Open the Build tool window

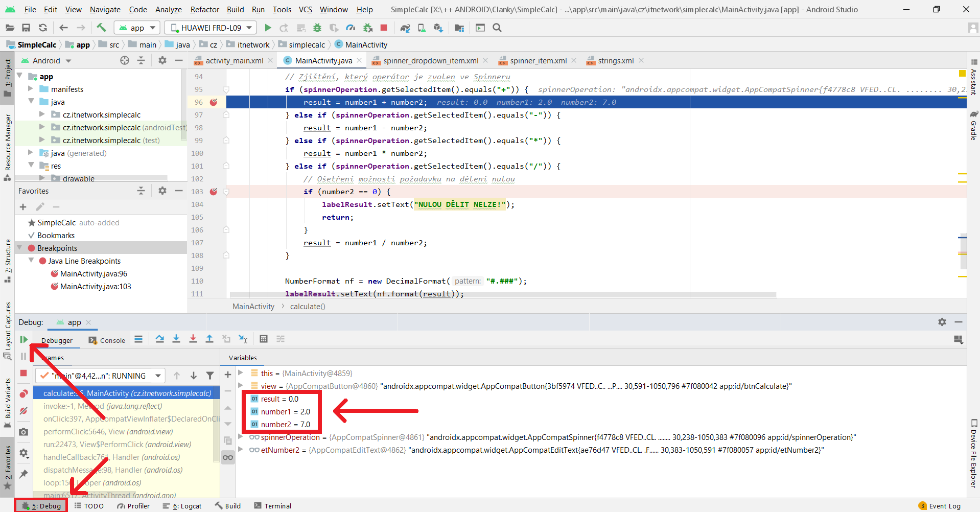coord(228,506)
